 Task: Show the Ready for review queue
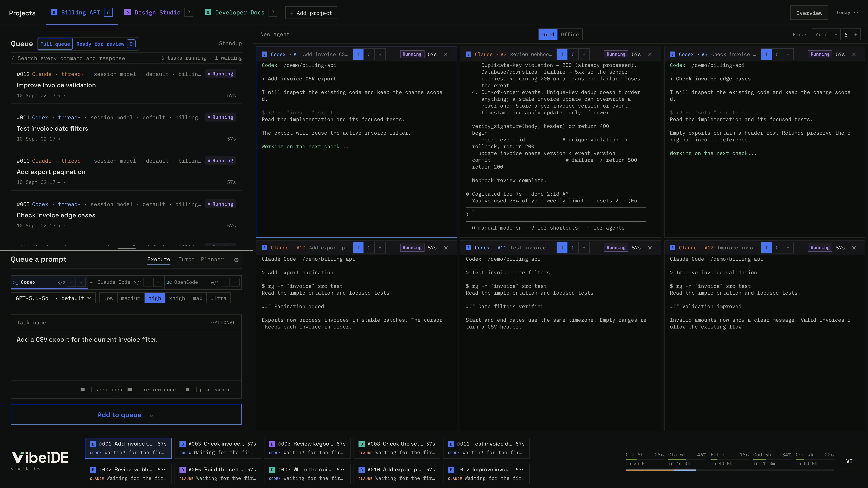click(106, 44)
